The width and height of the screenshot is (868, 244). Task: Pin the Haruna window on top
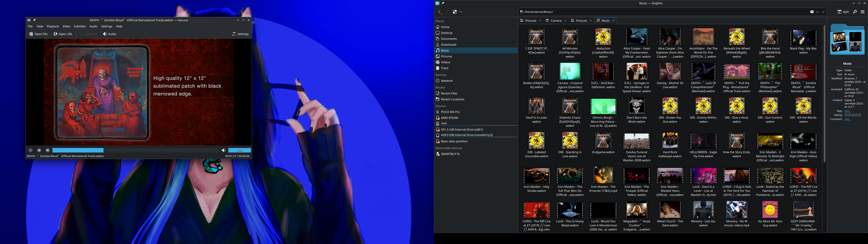click(x=34, y=20)
